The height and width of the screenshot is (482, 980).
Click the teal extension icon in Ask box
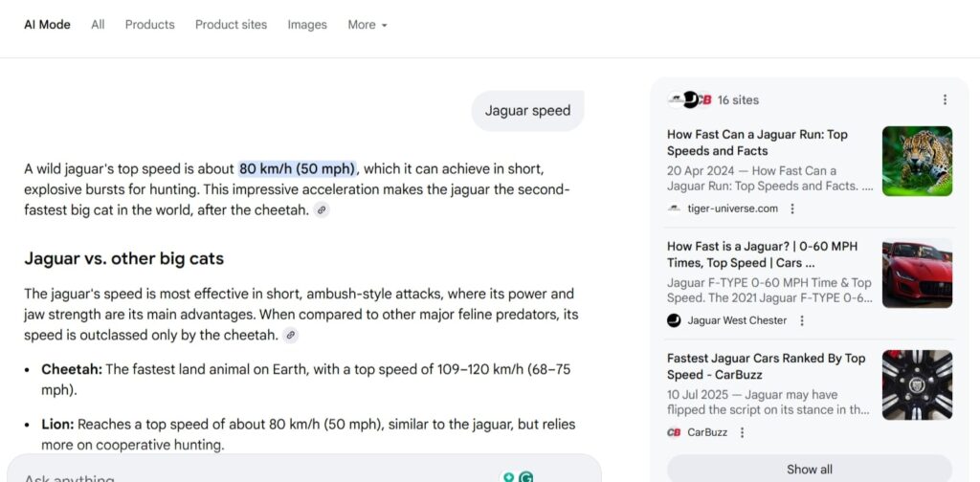508,477
